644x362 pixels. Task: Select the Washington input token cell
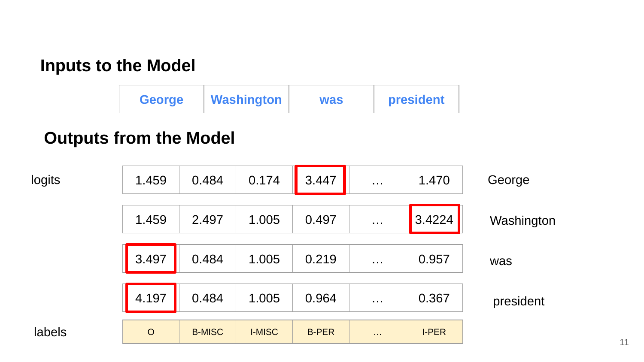[x=246, y=99]
